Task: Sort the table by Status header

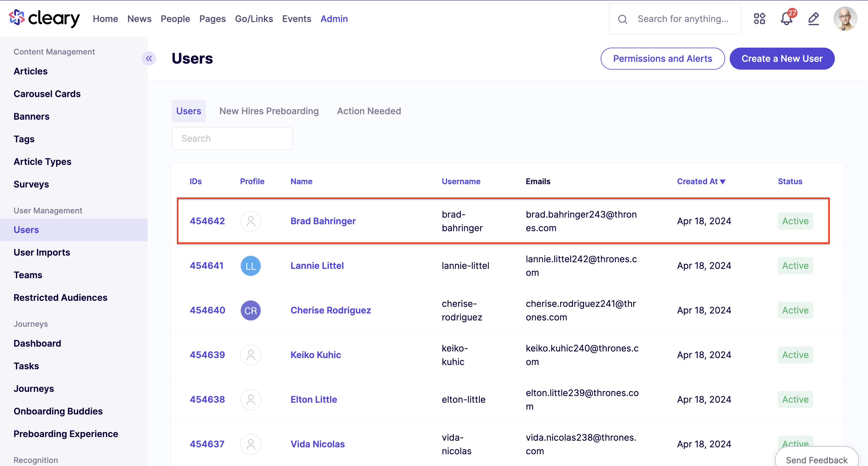Action: [x=790, y=181]
